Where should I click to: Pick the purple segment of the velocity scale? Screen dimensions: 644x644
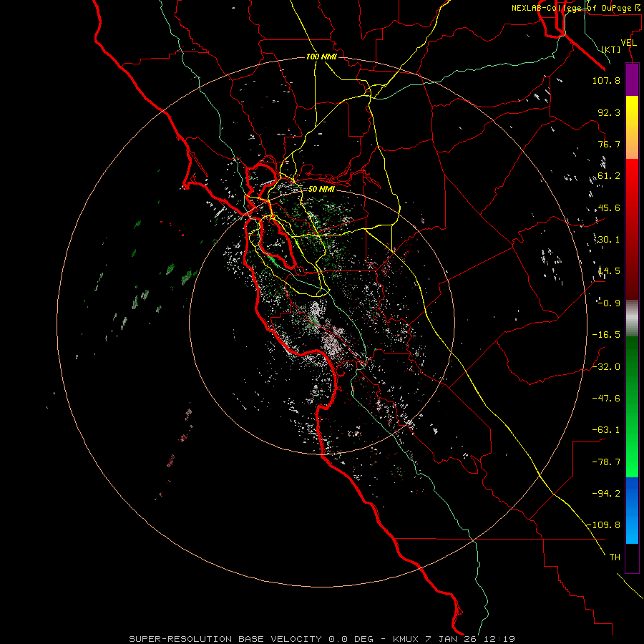coord(632,80)
